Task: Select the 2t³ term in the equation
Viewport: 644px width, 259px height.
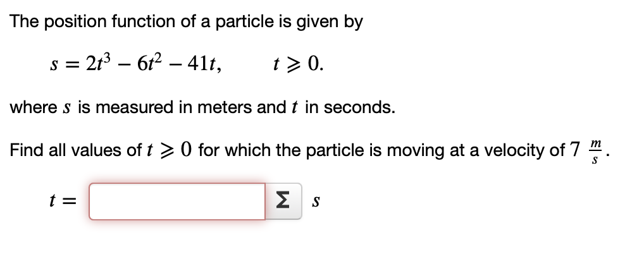Action: point(97,63)
